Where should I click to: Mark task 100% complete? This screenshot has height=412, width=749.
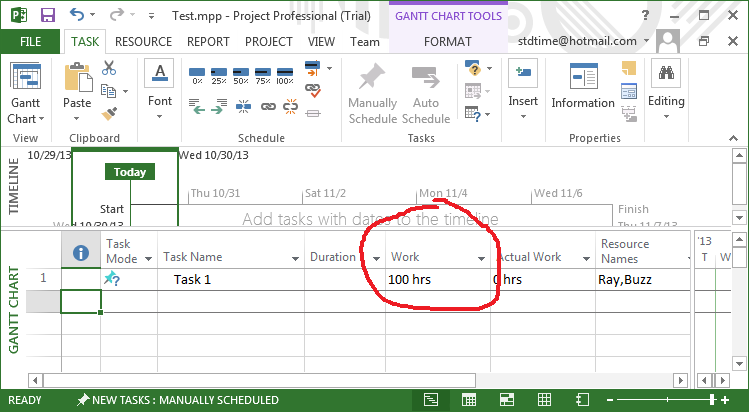point(285,75)
